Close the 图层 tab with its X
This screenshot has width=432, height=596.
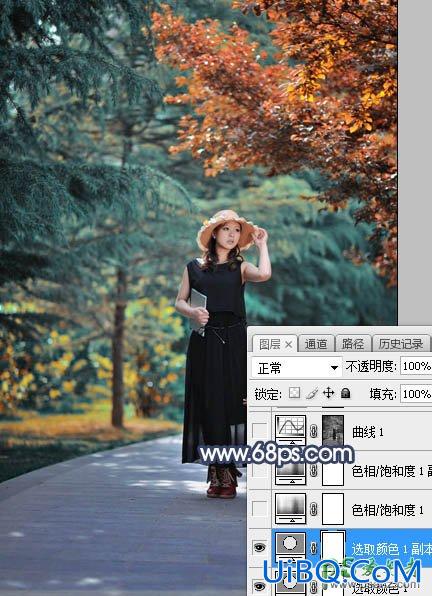(289, 345)
